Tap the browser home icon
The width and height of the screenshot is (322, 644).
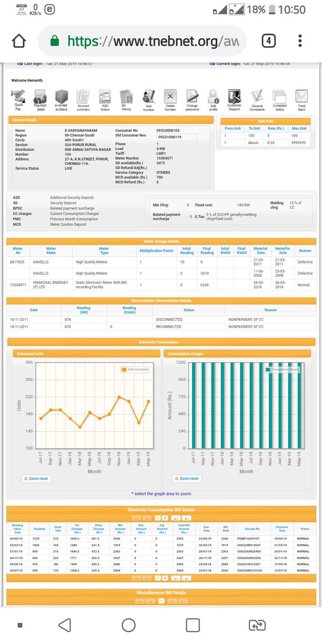(x=19, y=40)
